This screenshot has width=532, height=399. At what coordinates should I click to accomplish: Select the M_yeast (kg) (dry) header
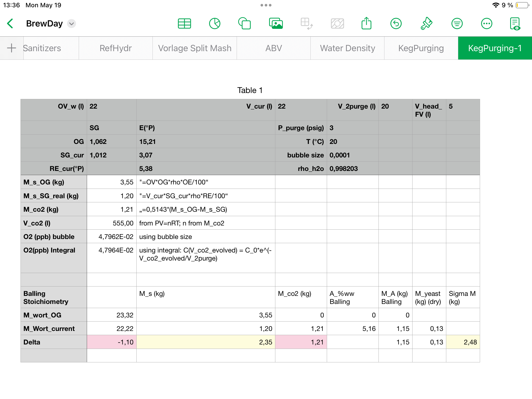pyautogui.click(x=429, y=297)
